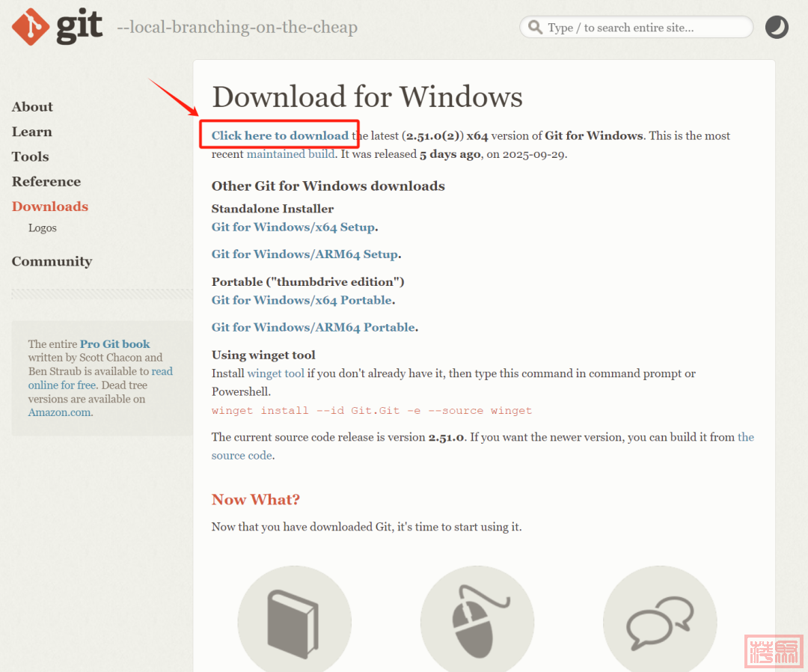
Task: Open the Reference sidebar section
Action: coord(46,182)
